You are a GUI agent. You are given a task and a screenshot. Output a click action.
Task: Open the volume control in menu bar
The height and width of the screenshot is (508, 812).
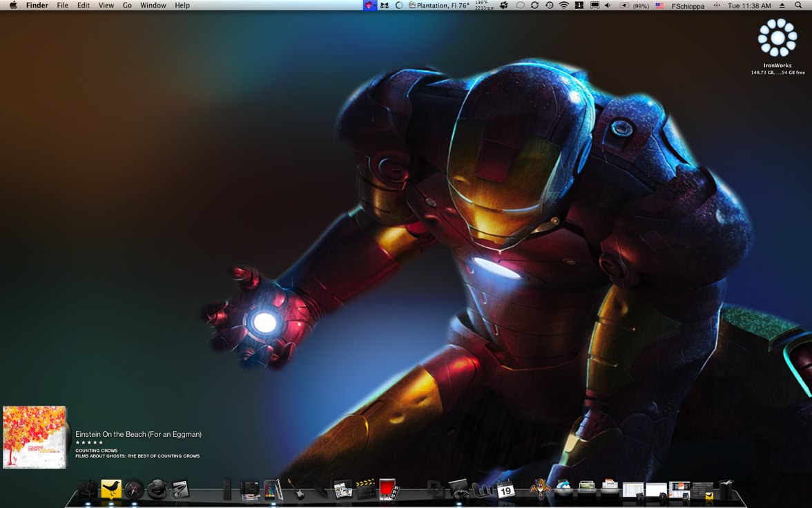tap(608, 6)
